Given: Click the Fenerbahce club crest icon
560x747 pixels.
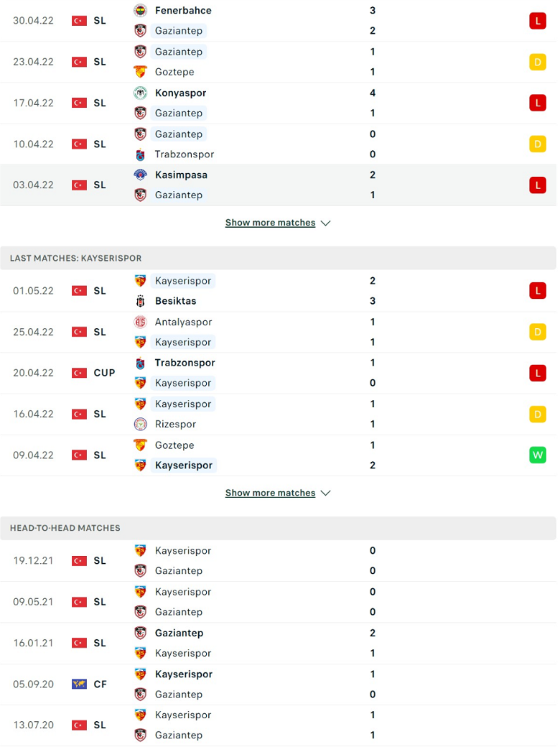Looking at the screenshot, I should coord(140,11).
